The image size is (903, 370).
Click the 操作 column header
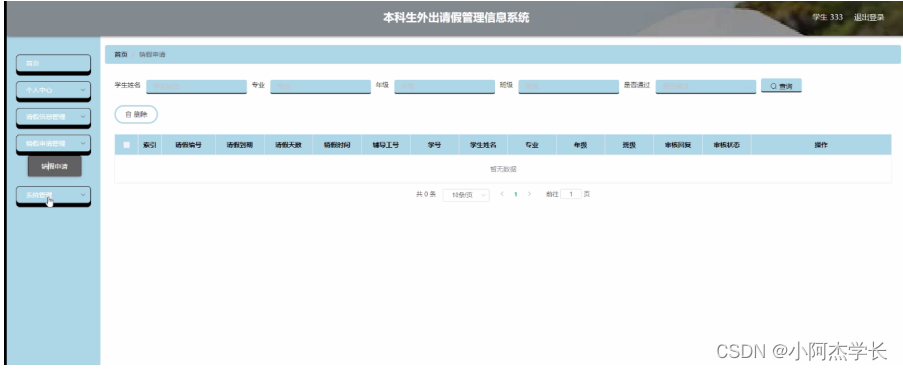(821, 145)
